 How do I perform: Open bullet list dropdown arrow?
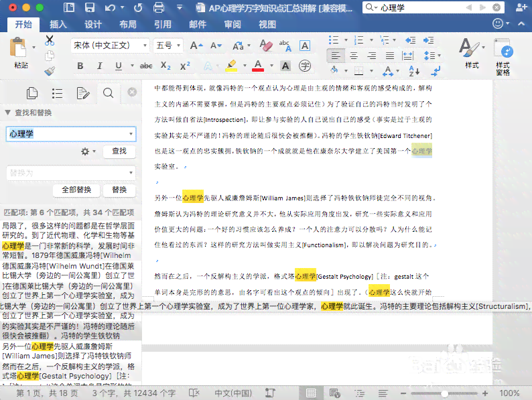pos(346,40)
